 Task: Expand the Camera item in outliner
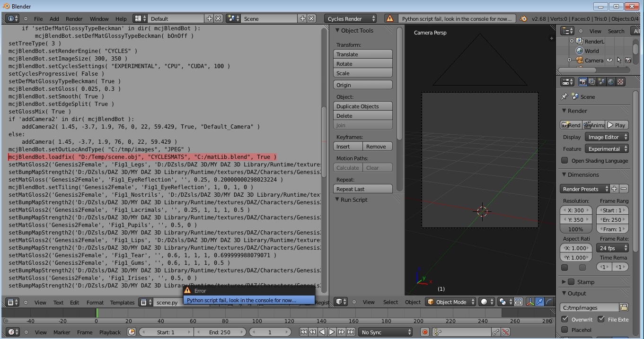tap(569, 61)
